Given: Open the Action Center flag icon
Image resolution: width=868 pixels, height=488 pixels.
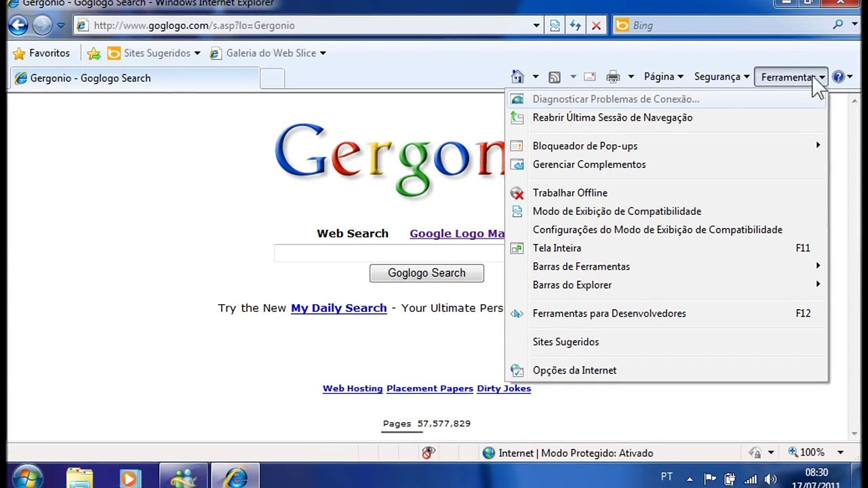Looking at the screenshot, I should point(710,478).
